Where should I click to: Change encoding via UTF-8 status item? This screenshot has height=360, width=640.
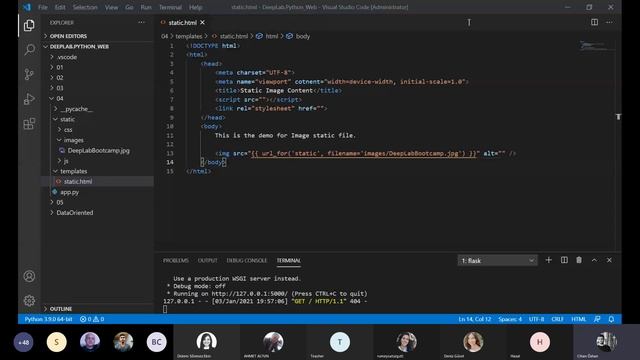pos(536,319)
